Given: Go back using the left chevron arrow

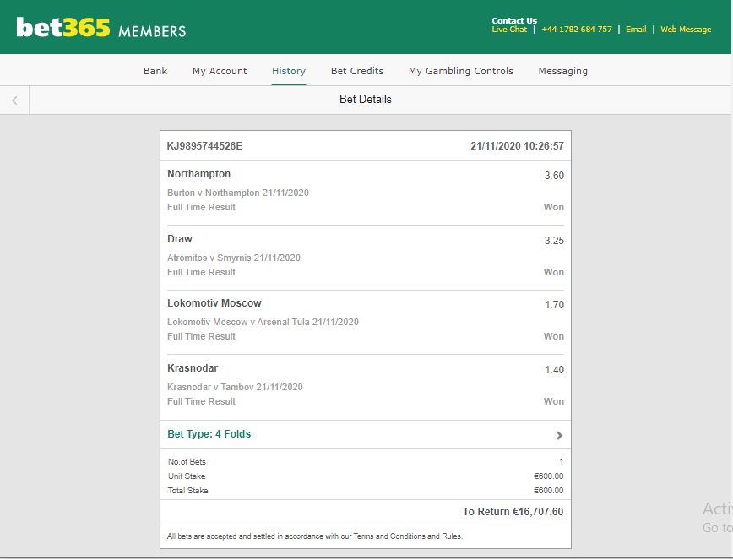Looking at the screenshot, I should pos(14,100).
